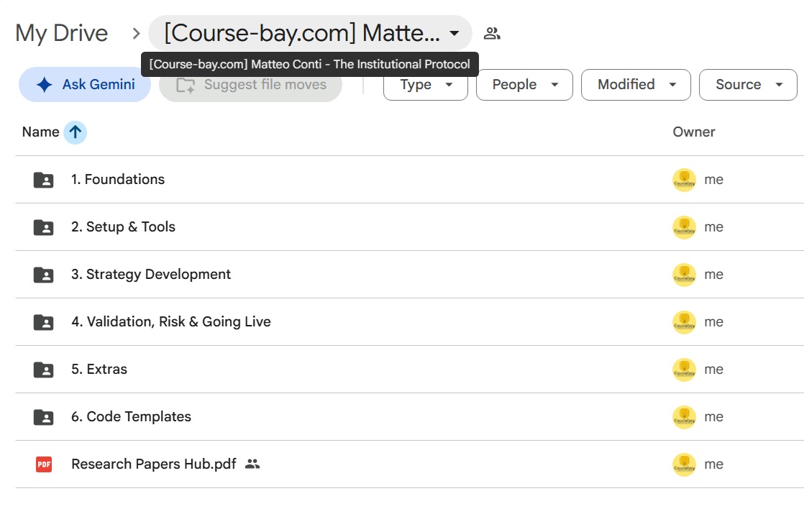
Task: Open the Type filter dropdown
Action: (426, 85)
